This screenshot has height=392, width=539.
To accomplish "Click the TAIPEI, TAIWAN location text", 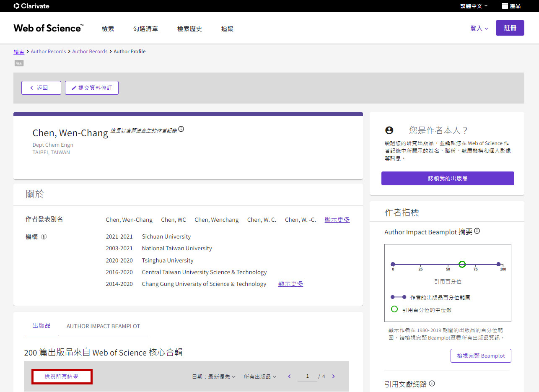I will [x=51, y=153].
